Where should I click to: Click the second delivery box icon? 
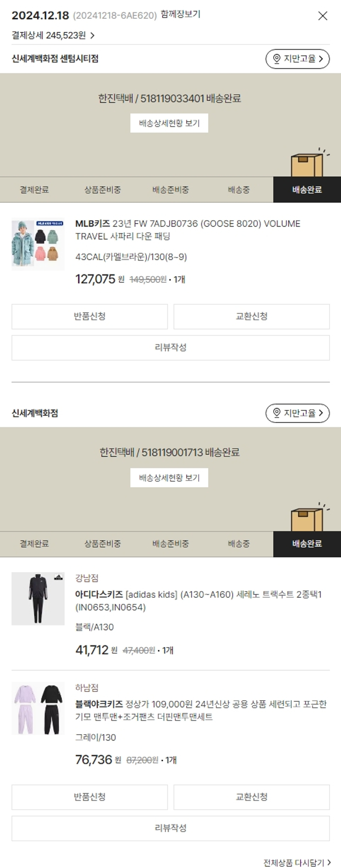point(307,519)
